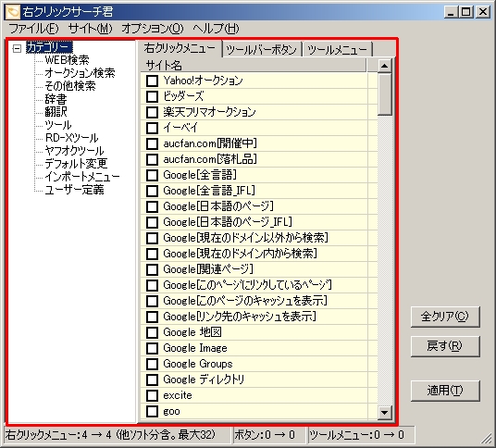Image resolution: width=496 pixels, height=448 pixels.
Task: Click the 適用(T) button
Action: (445, 391)
